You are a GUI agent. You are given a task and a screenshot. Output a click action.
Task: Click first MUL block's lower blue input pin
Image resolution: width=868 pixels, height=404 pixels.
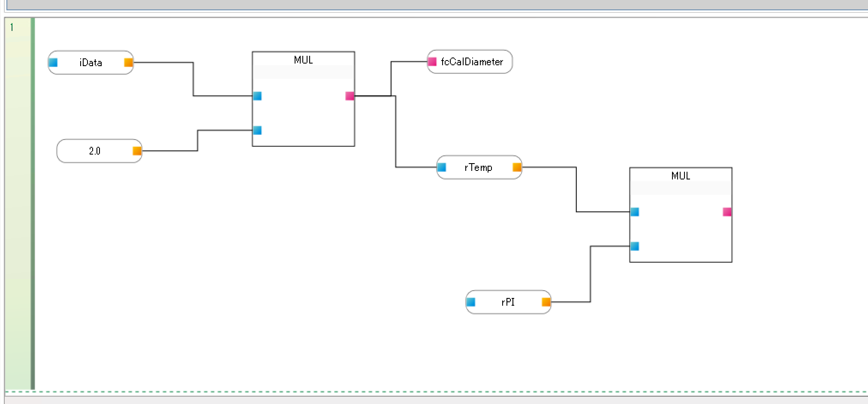tap(257, 130)
